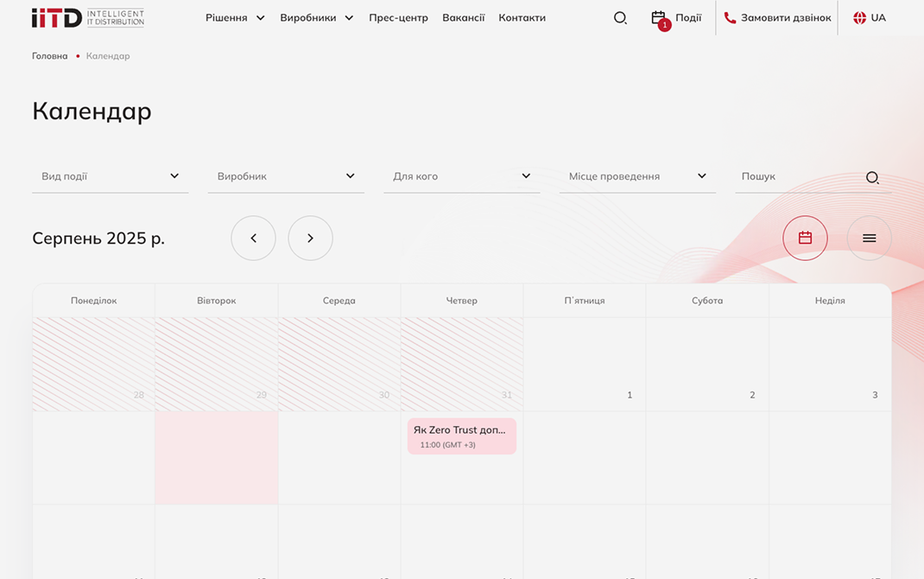Go to next month with right arrow
Image resolution: width=924 pixels, height=579 pixels.
310,238
